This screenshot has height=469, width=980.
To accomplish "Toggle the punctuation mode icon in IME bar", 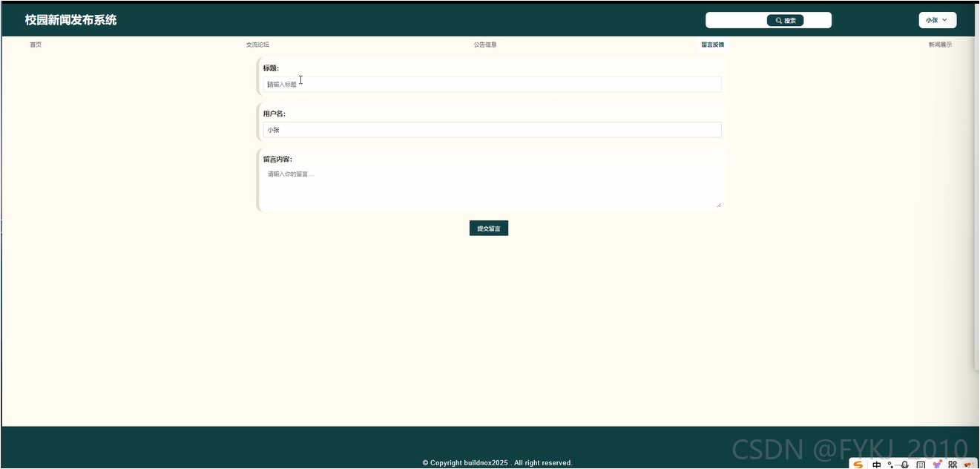I will pyautogui.click(x=890, y=465).
